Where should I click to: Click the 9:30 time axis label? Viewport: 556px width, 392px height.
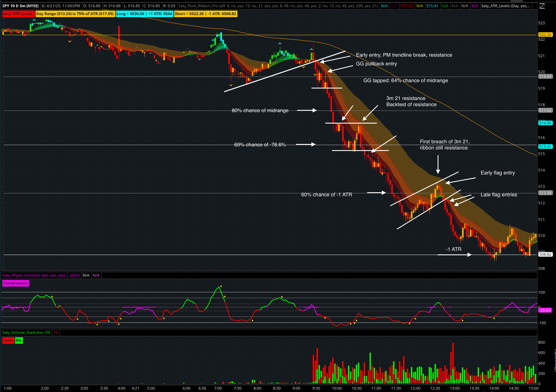[316, 387]
